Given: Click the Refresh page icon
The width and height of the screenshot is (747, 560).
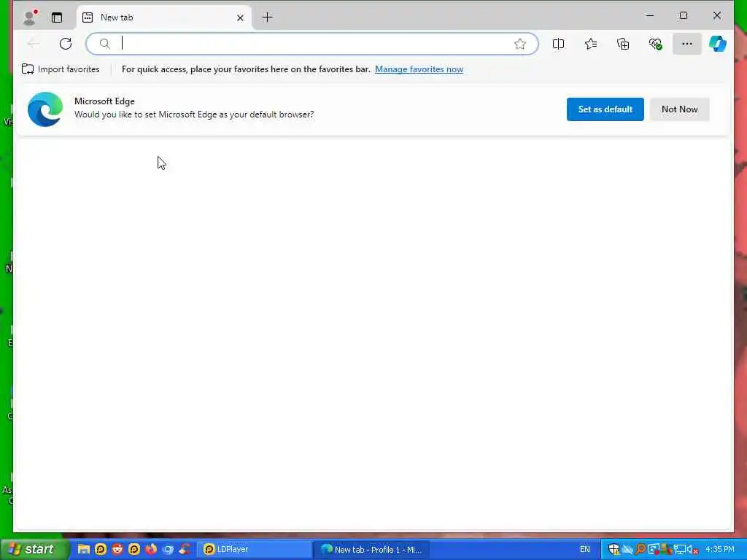Looking at the screenshot, I should point(66,44).
